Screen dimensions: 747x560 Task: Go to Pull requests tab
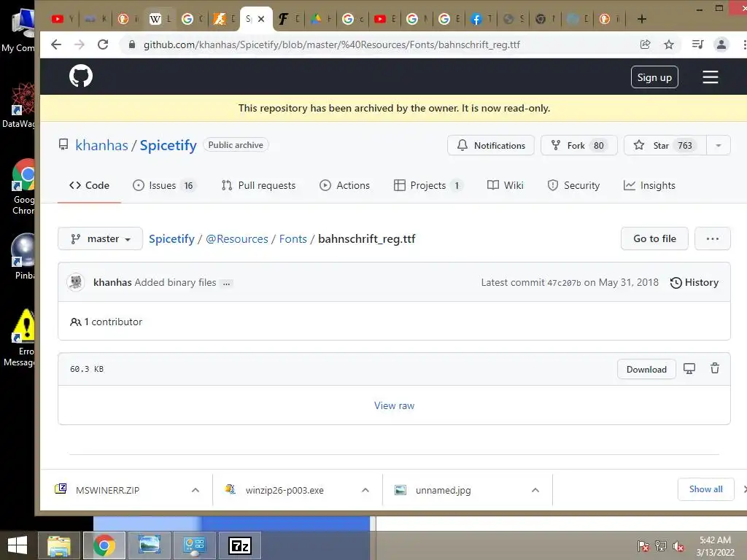(259, 185)
